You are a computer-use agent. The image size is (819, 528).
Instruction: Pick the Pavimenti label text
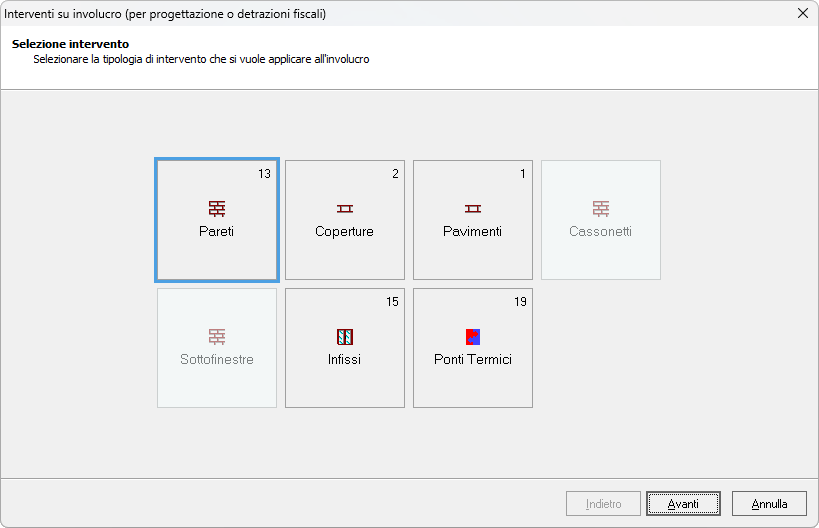(x=473, y=231)
